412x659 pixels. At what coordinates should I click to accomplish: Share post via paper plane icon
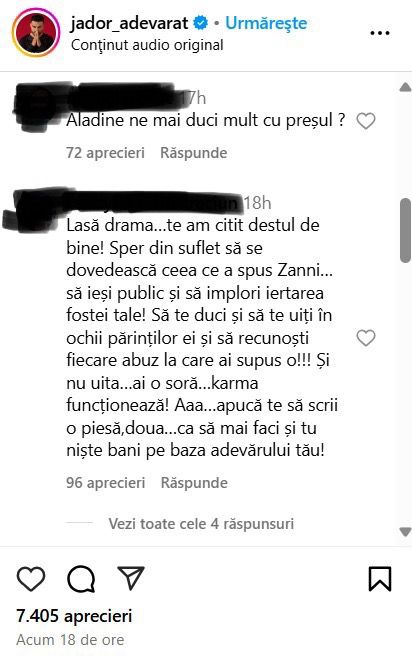coord(131,577)
